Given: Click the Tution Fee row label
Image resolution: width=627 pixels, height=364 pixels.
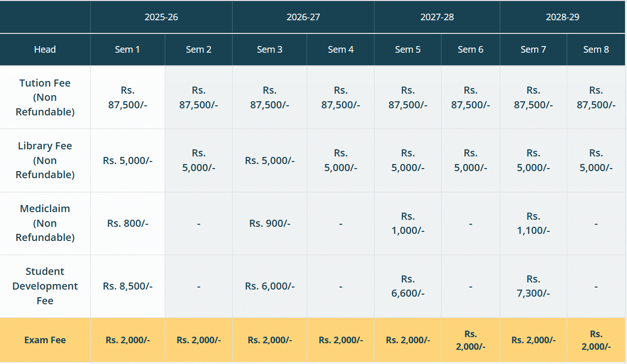Looking at the screenshot, I should click(45, 98).
